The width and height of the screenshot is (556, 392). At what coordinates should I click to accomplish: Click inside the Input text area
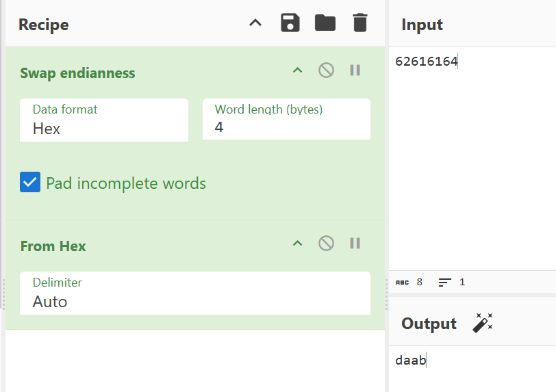pos(472,157)
